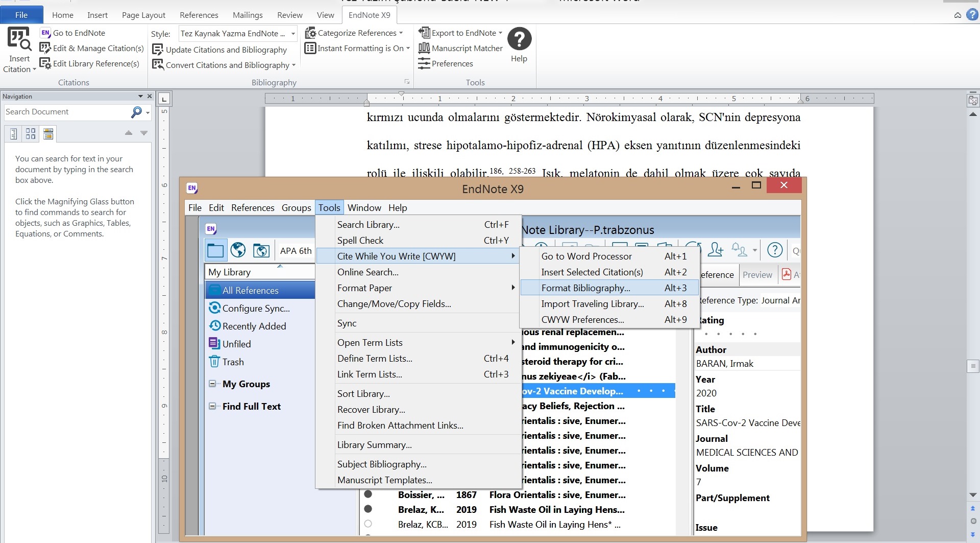Open Edit Library Reference(s)
This screenshot has width=980, height=543.
pyautogui.click(x=89, y=63)
